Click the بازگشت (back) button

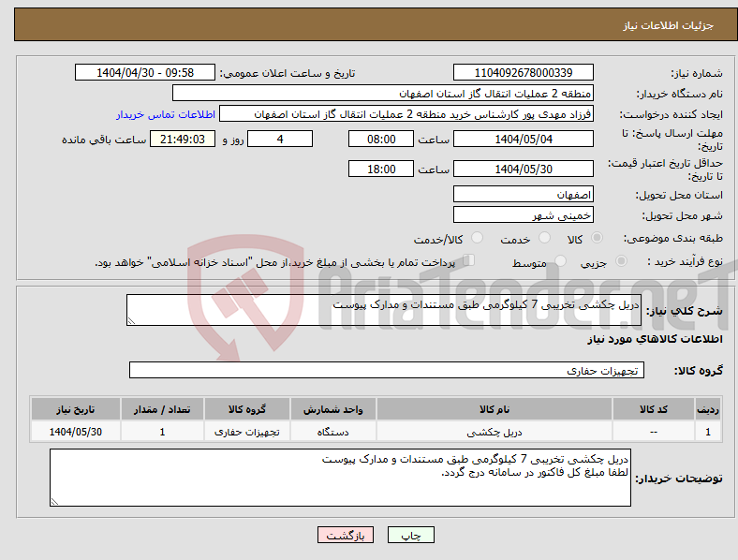[x=346, y=535]
